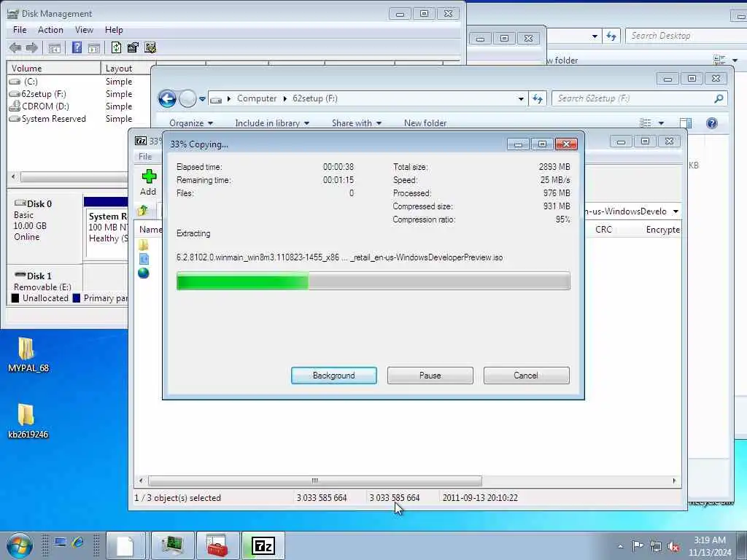This screenshot has height=560, width=747.
Task: Click refresh icon beside 62setup address bar
Action: (x=538, y=98)
